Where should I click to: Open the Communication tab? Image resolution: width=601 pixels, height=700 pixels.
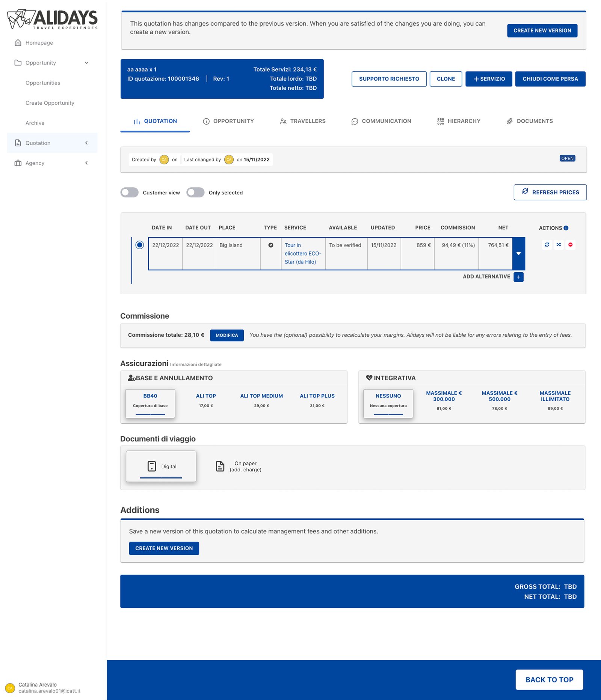point(381,121)
